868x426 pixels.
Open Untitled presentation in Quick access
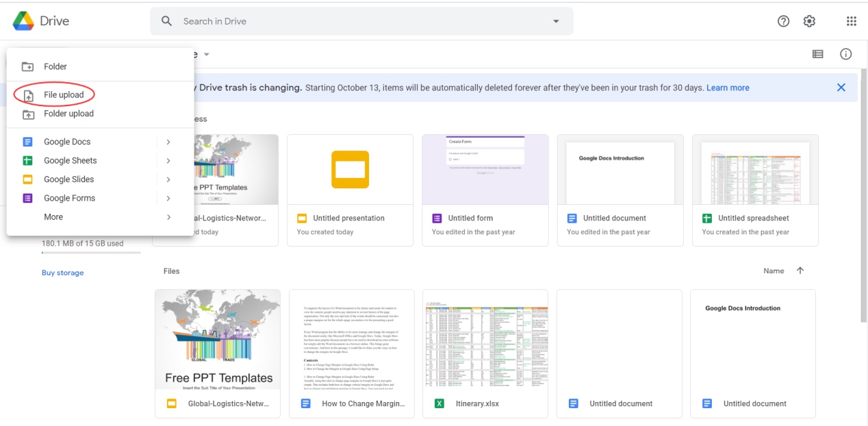pos(350,190)
